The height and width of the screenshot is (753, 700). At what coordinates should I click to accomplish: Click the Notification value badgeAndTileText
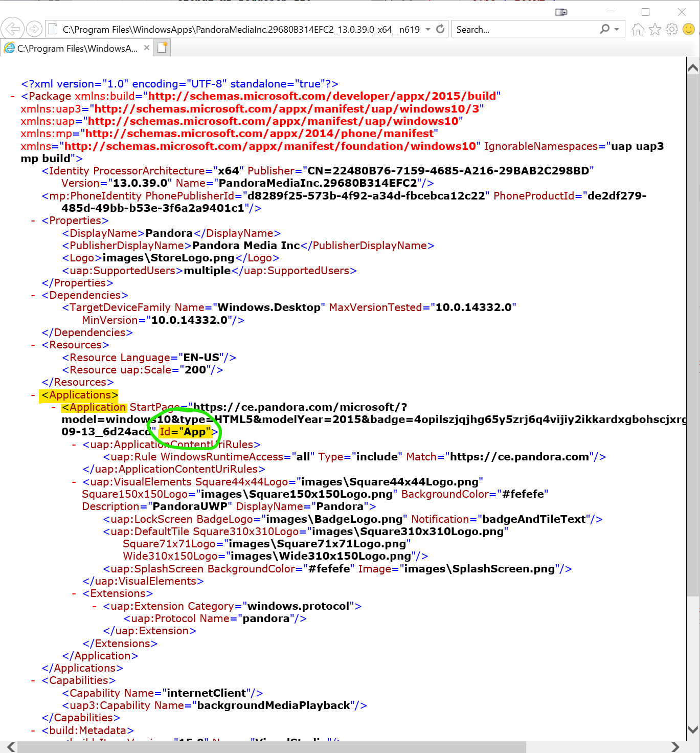[534, 519]
